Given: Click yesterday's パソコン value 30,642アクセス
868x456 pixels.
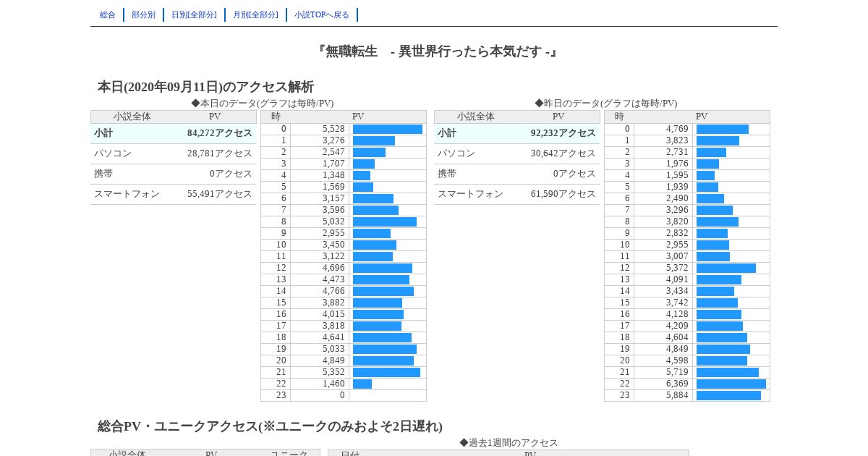Looking at the screenshot, I should tap(563, 153).
